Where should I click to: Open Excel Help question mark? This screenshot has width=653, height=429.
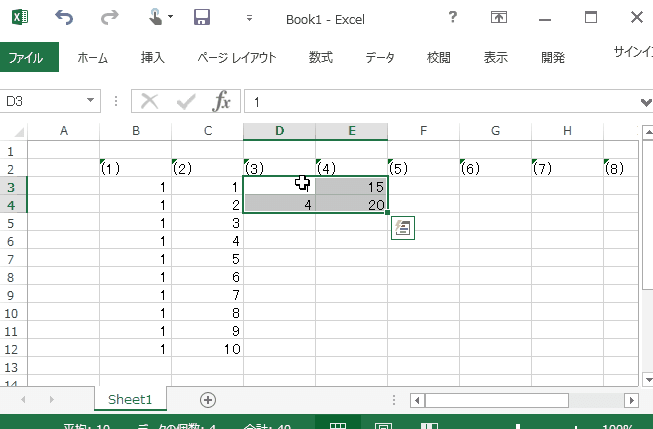click(x=453, y=17)
